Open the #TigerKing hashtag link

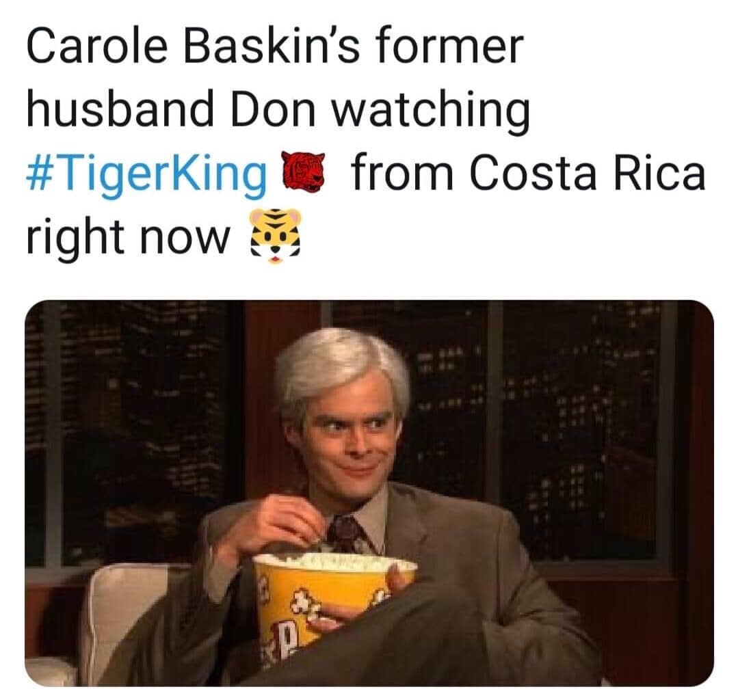click(x=146, y=174)
